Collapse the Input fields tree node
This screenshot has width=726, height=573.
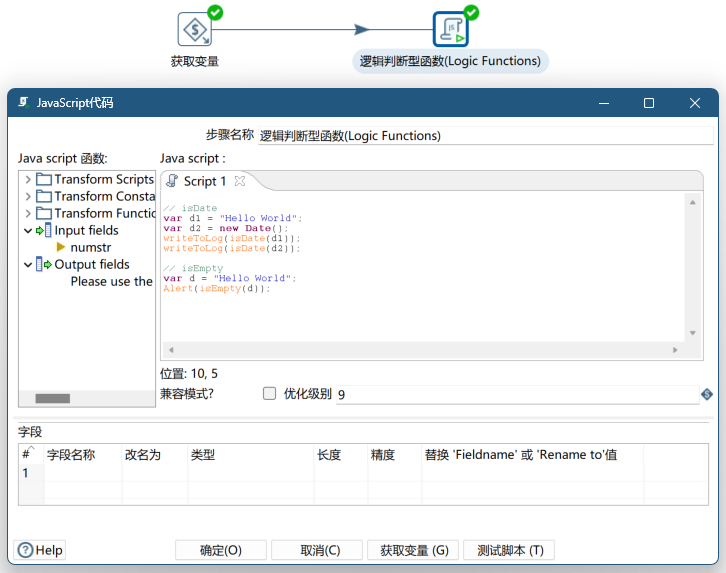click(x=28, y=231)
